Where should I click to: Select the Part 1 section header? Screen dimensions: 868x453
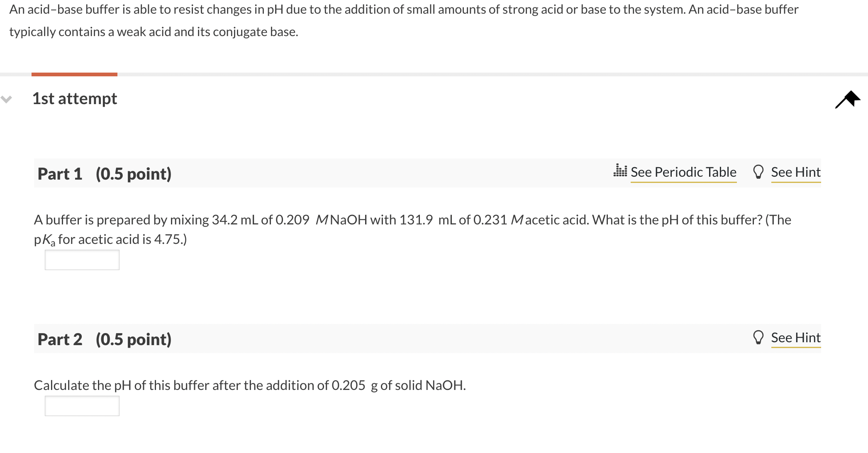(x=104, y=174)
